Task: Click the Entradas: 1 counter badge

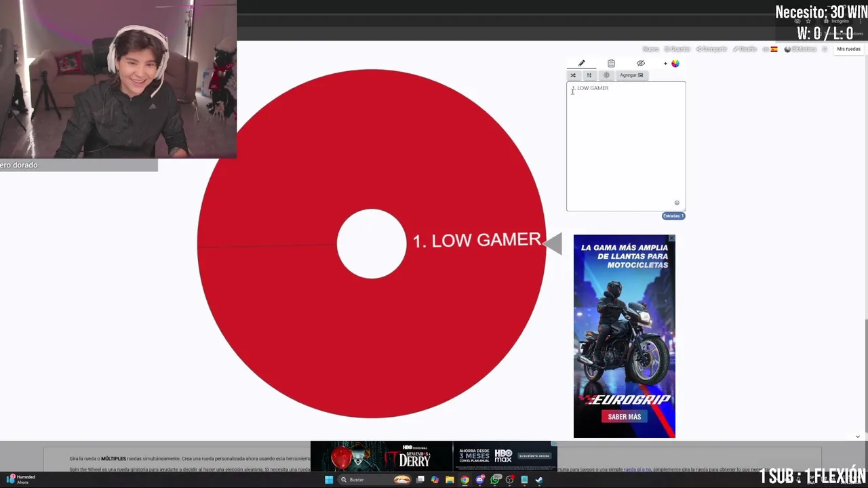Action: [x=673, y=216]
